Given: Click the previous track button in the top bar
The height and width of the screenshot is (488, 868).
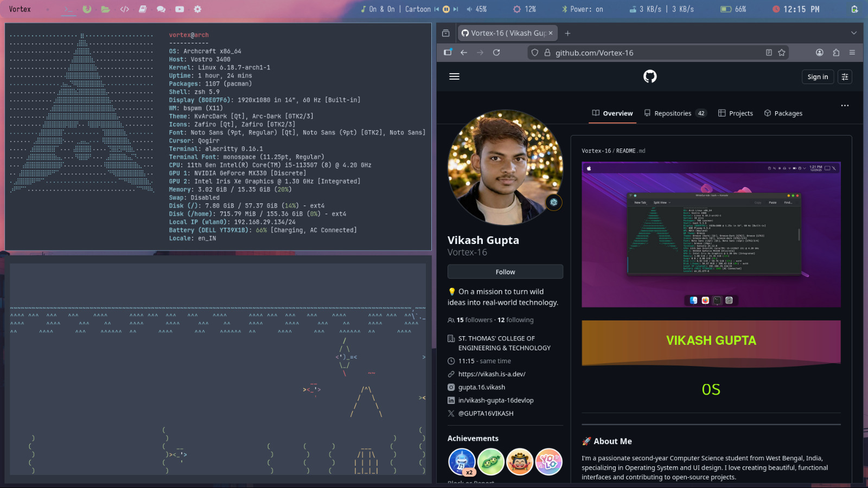Looking at the screenshot, I should point(437,9).
